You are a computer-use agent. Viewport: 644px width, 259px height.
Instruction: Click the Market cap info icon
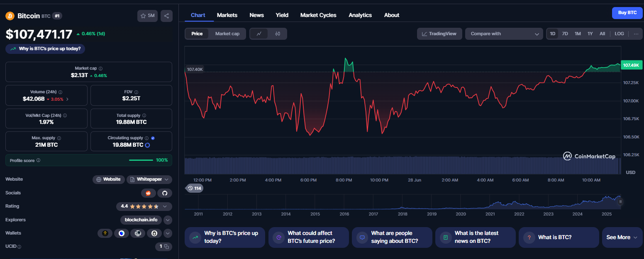[101, 68]
